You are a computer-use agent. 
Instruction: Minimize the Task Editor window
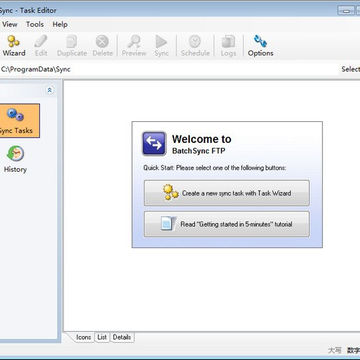pos(346,10)
